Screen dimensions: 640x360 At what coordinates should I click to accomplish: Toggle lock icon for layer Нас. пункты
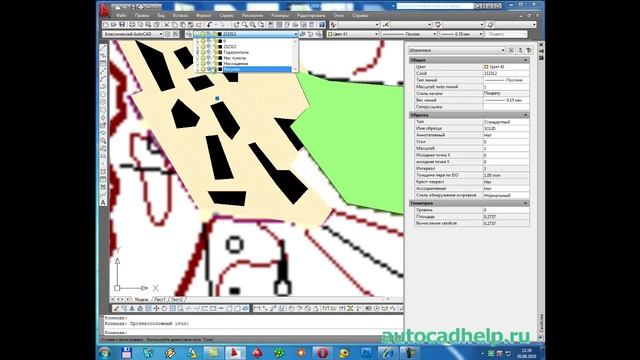pos(214,58)
